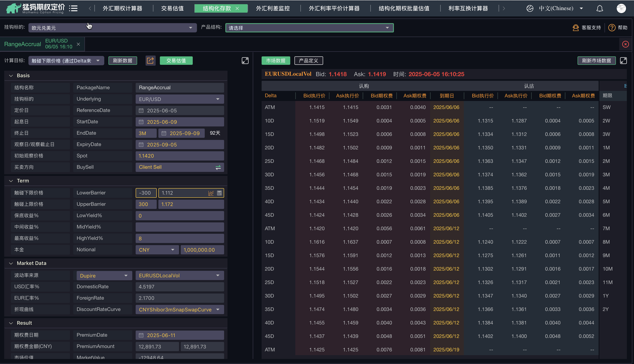Expand the market data panel to fullscreen

click(623, 61)
